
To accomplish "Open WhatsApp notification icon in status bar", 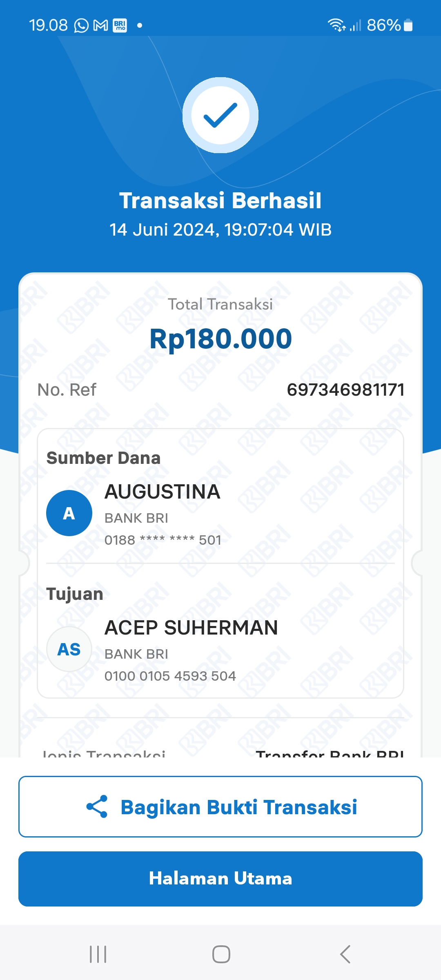I will [81, 26].
